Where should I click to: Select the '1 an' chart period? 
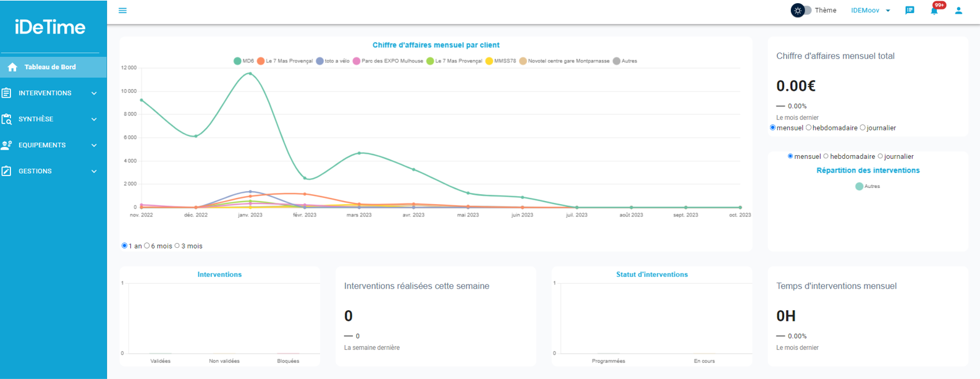point(124,245)
